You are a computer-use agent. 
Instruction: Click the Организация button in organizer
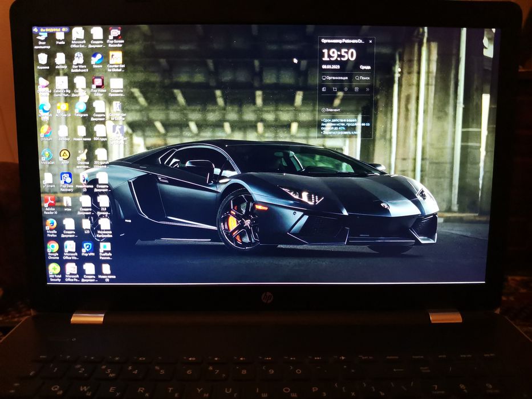coord(335,78)
